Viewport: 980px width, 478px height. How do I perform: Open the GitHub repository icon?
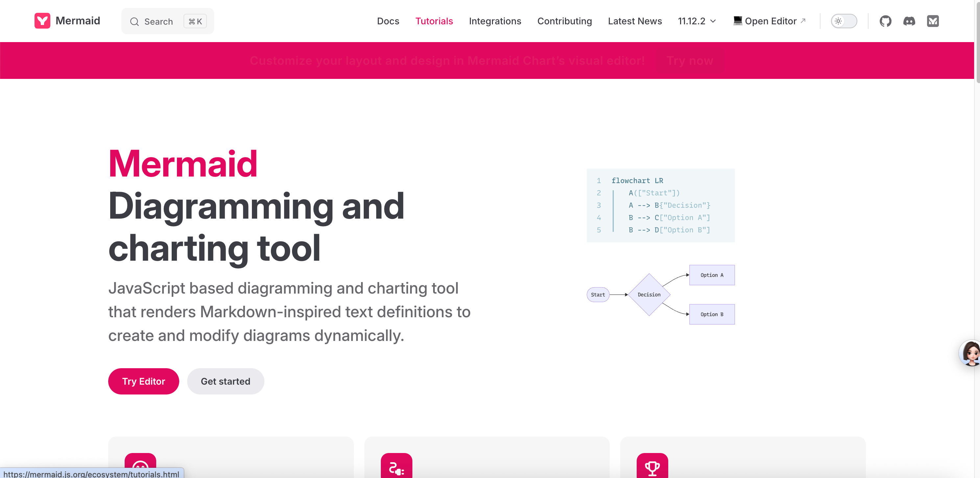tap(885, 21)
